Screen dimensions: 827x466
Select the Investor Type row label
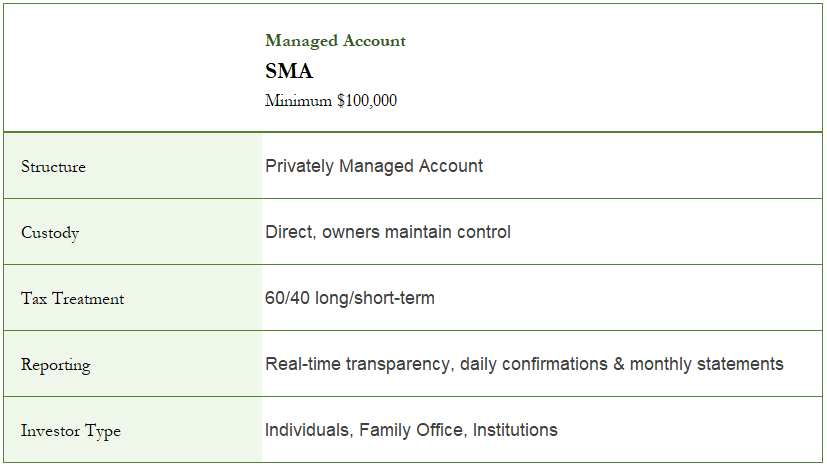pos(71,431)
